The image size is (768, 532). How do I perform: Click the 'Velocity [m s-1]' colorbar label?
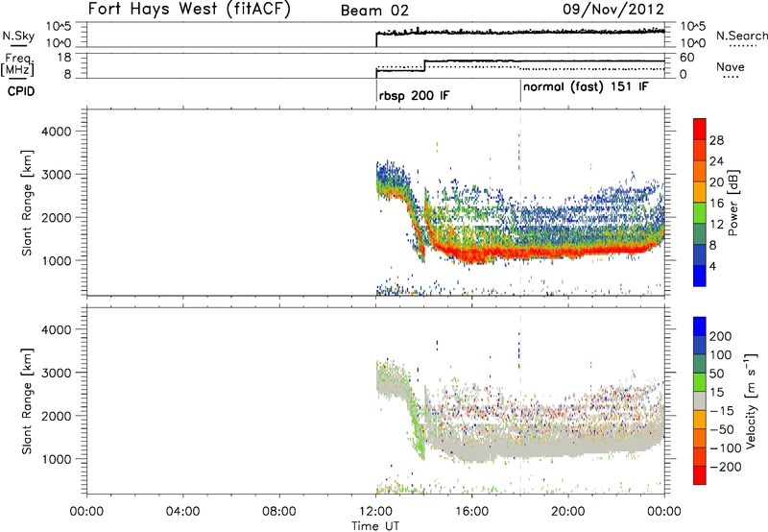750,400
